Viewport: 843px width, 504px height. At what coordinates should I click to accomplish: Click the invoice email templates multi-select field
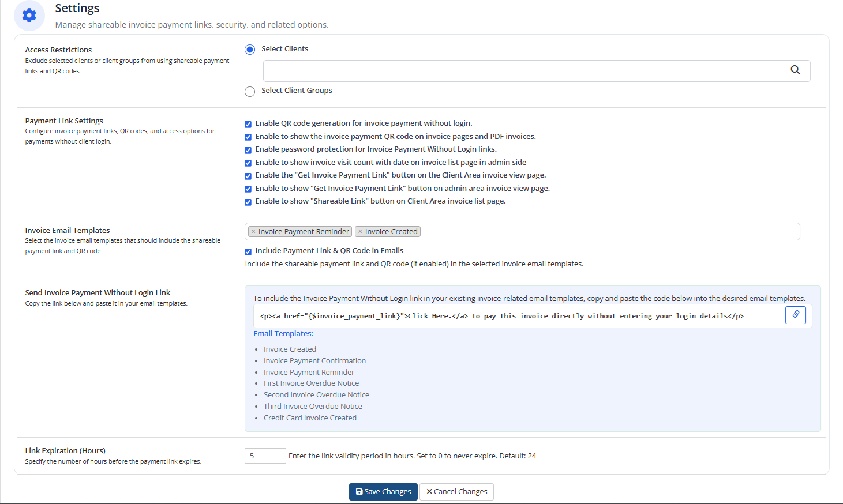[522, 231]
